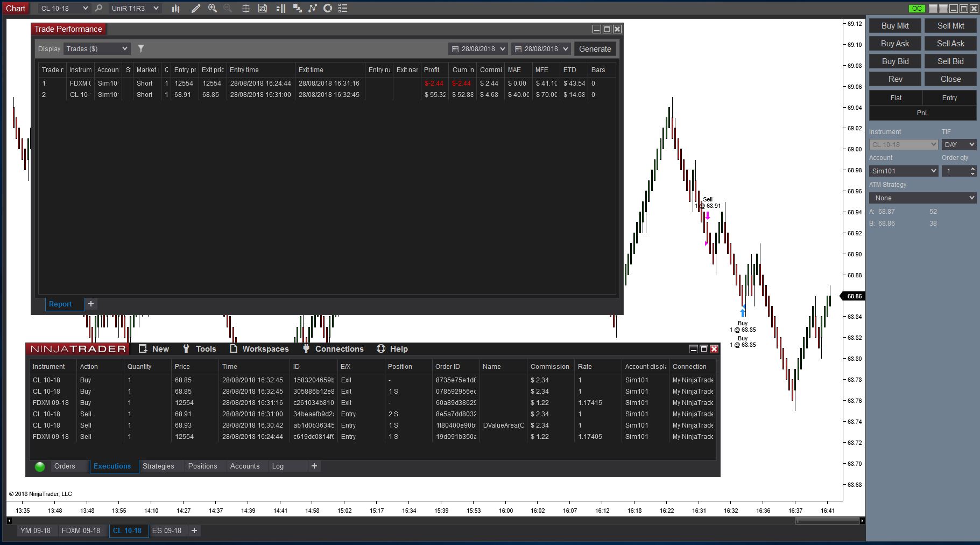The width and height of the screenshot is (980, 545).
Task: Select the Entry display option
Action: pos(950,98)
